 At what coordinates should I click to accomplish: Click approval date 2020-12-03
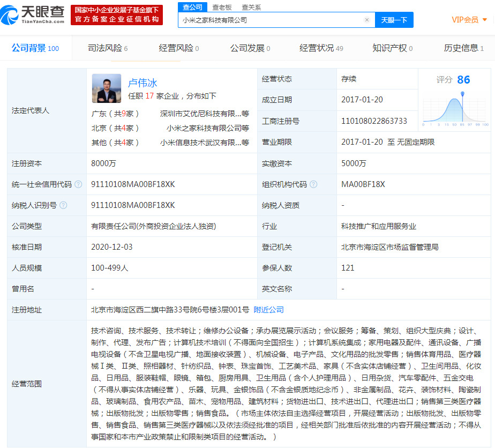point(112,247)
